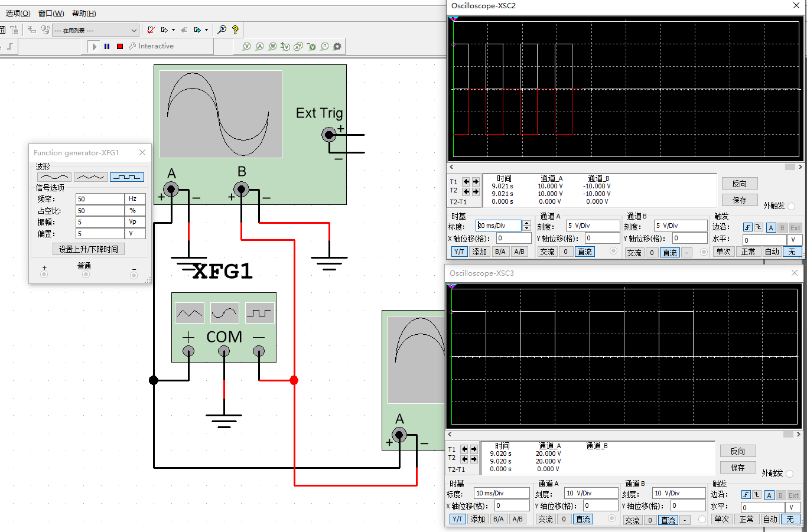The image size is (807, 532).
Task: Click 反向 button in Oscilloscope-XSC2
Action: (739, 184)
